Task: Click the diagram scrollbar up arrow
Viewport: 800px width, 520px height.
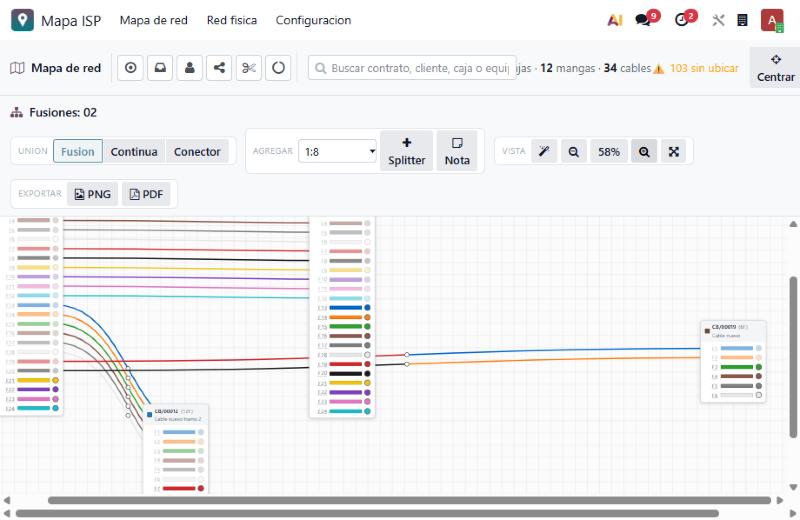Action: (793, 224)
